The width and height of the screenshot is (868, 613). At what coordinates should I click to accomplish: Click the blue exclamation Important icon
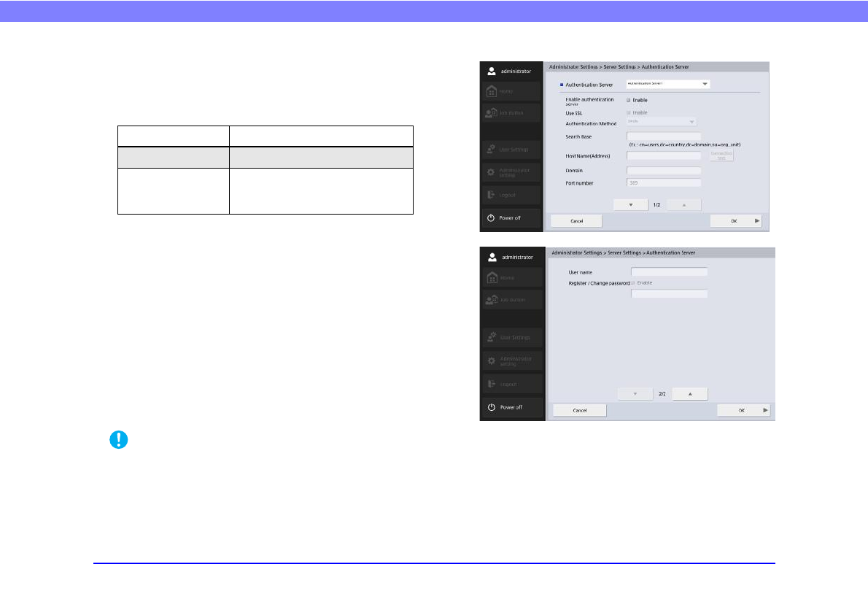click(x=118, y=439)
